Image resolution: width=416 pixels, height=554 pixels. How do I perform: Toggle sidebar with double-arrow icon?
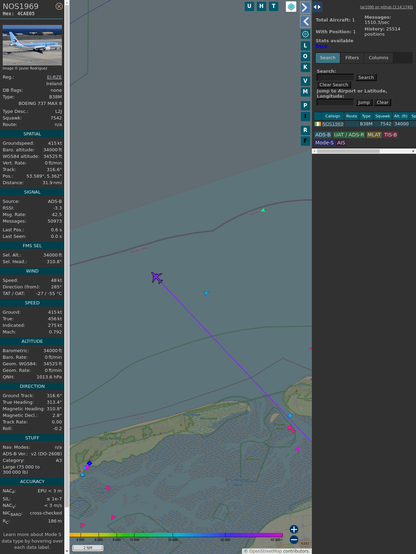[317, 7]
